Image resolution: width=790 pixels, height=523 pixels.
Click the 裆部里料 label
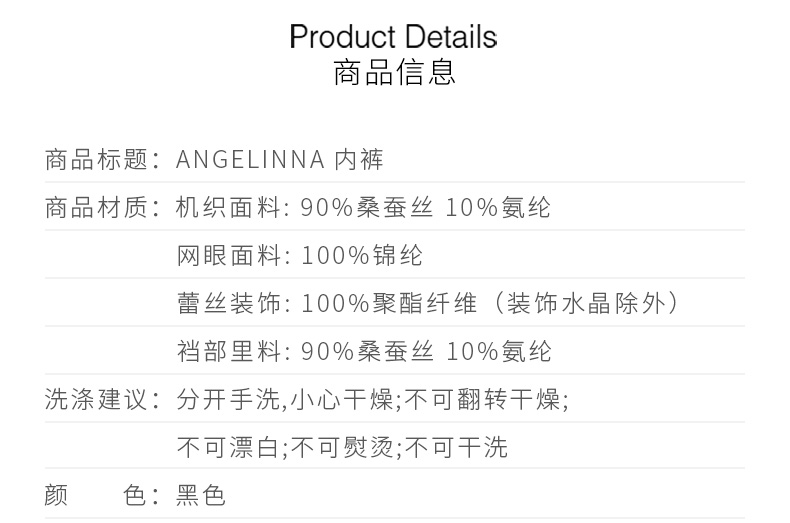point(227,351)
